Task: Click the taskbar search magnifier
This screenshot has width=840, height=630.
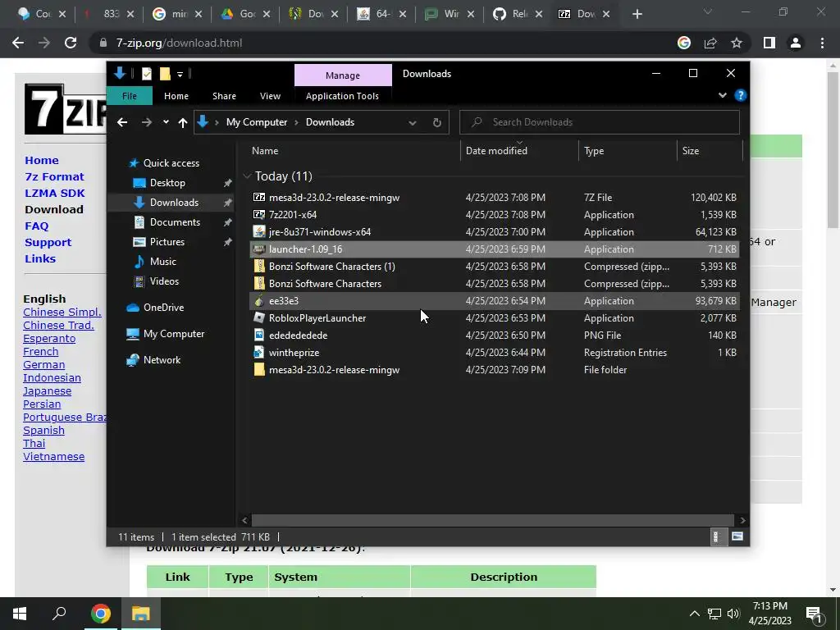Action: pyautogui.click(x=59, y=614)
